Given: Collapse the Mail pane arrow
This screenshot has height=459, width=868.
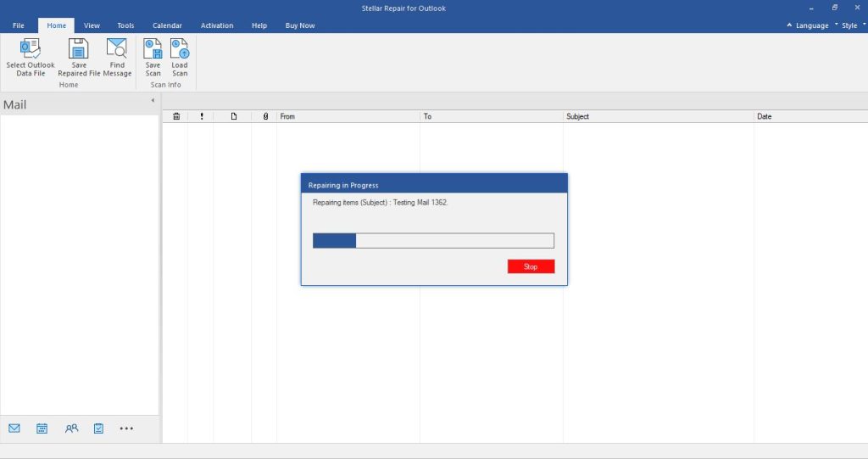Looking at the screenshot, I should [153, 100].
